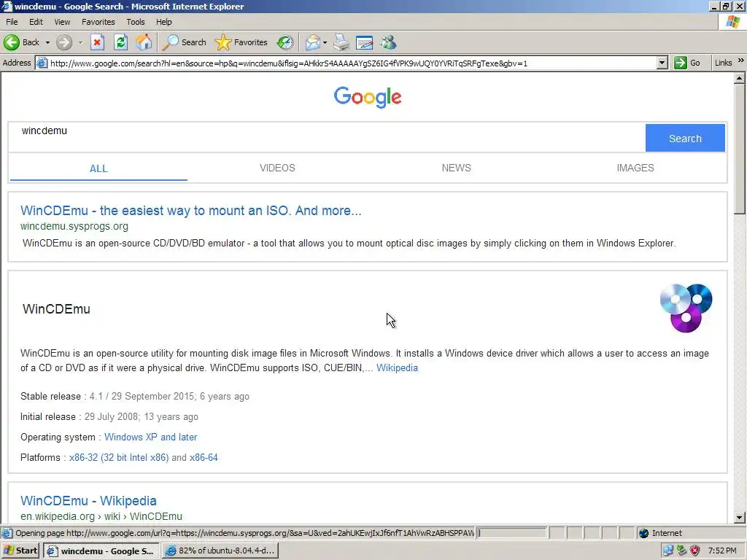Click the Mail envelope toolbar icon
The image size is (747, 560).
(312, 42)
